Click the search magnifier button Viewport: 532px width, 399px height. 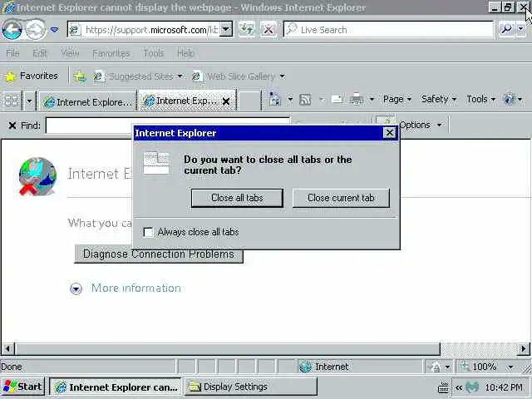[x=507, y=30]
